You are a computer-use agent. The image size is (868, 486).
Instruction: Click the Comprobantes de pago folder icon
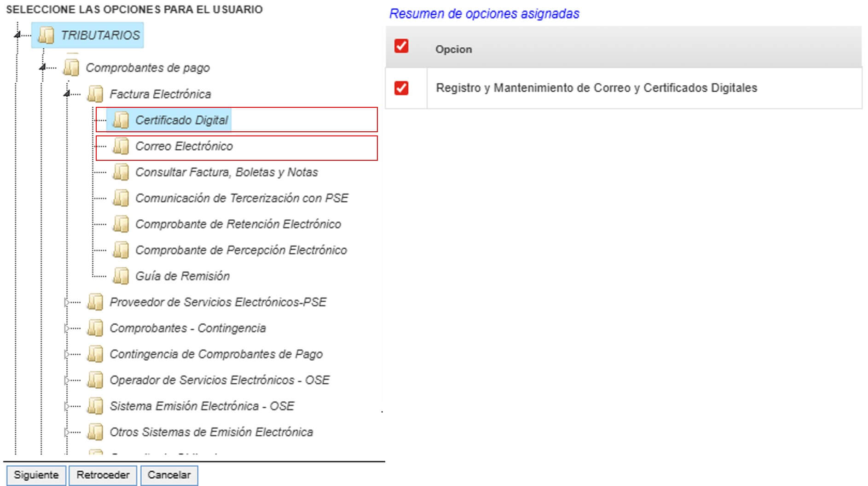71,68
